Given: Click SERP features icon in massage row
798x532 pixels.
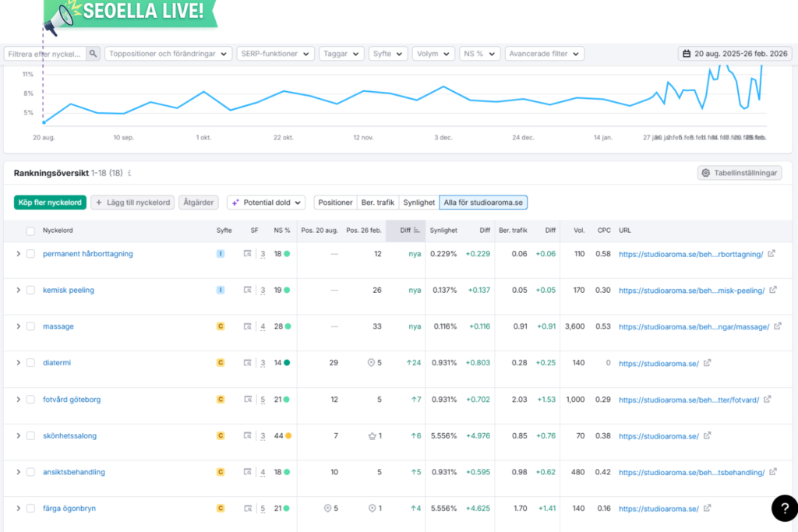Looking at the screenshot, I should point(248,326).
